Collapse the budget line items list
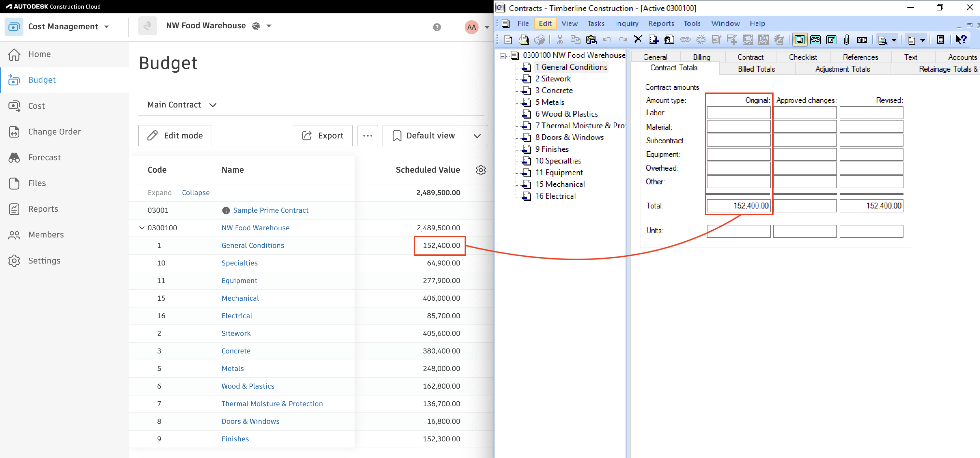 coord(196,192)
